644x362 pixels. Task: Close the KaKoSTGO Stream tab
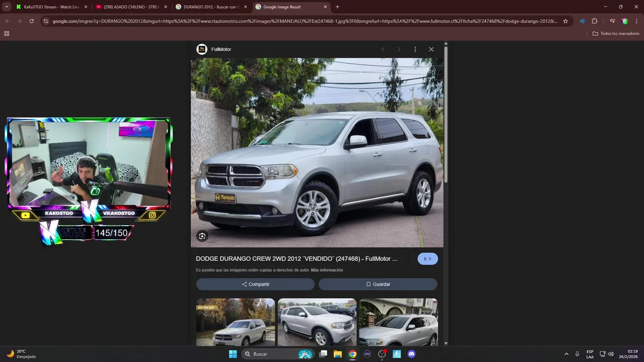(x=86, y=7)
